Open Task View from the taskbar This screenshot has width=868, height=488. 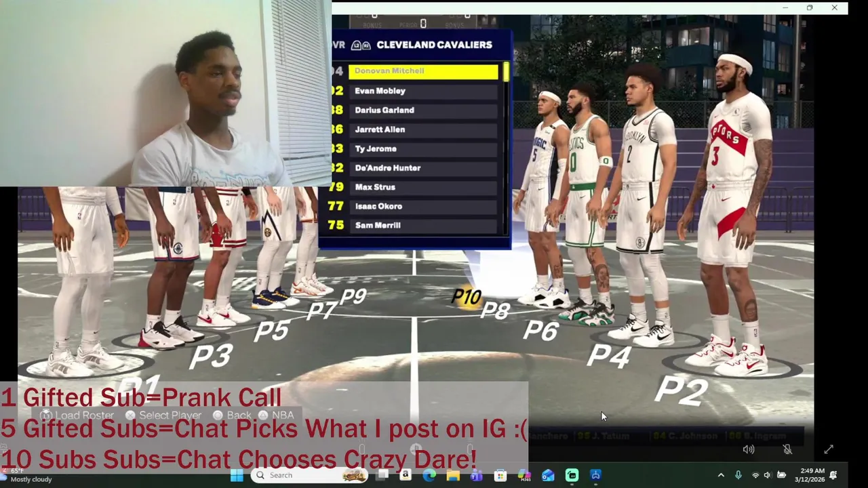pyautogui.click(x=382, y=476)
